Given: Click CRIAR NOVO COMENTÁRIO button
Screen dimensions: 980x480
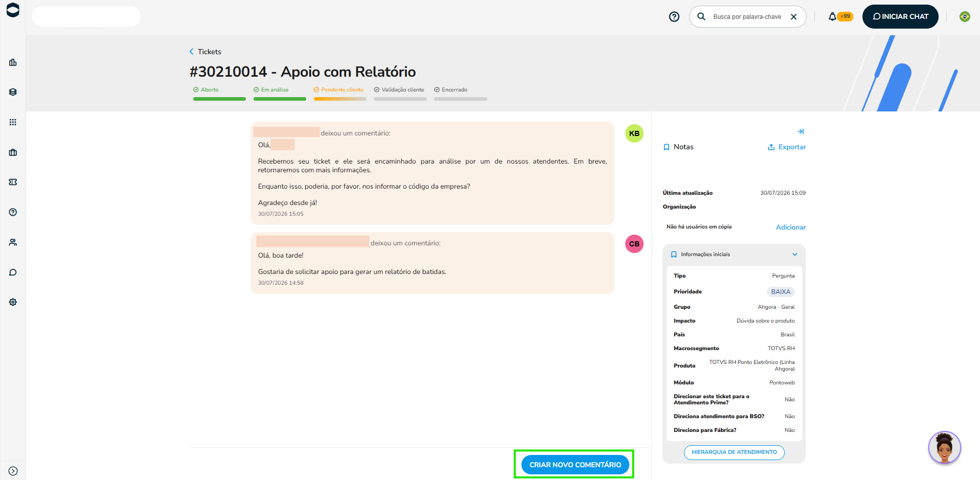Looking at the screenshot, I should 575,465.
